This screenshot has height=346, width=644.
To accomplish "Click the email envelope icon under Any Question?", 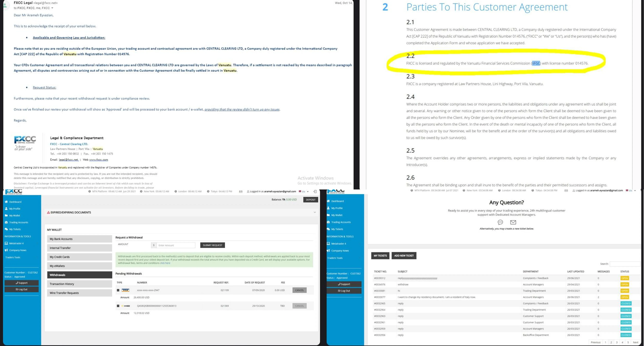I will pos(513,222).
